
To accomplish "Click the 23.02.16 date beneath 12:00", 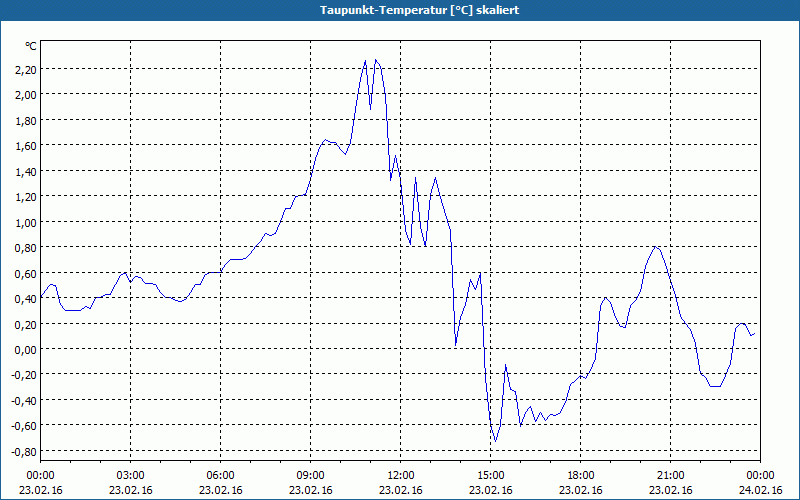I will (401, 490).
